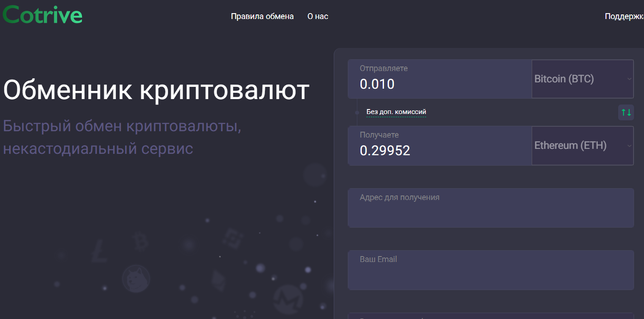Click the Cotrive logo
This screenshot has width=644, height=319.
coord(43,15)
